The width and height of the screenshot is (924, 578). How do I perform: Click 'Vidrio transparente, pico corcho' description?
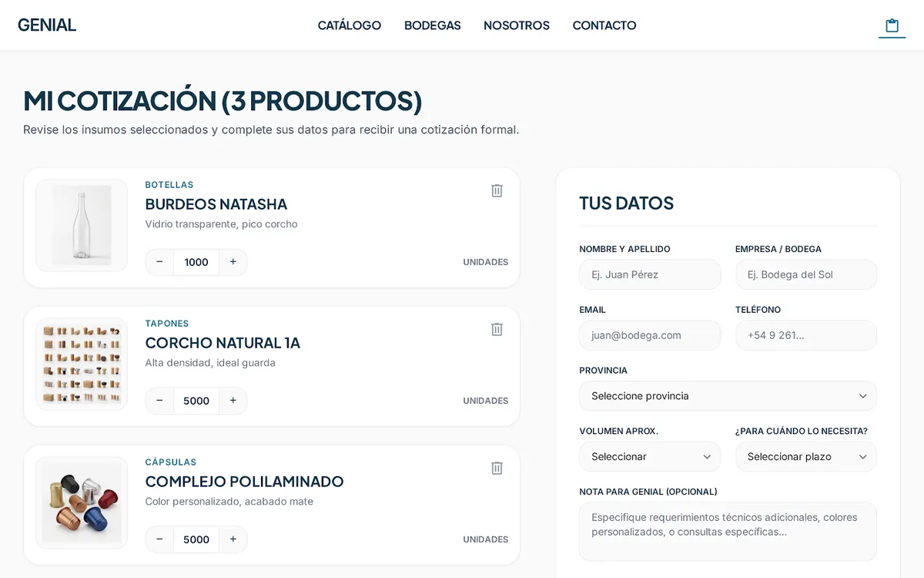[x=221, y=224]
